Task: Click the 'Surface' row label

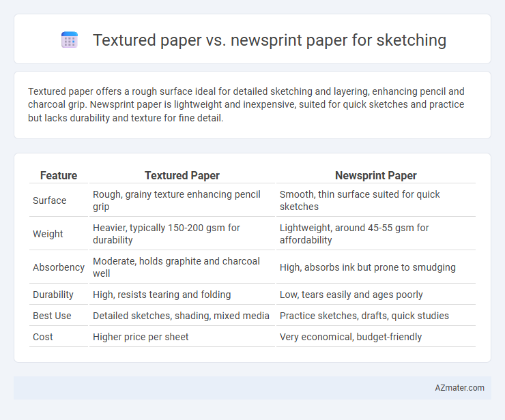Action: click(x=50, y=200)
